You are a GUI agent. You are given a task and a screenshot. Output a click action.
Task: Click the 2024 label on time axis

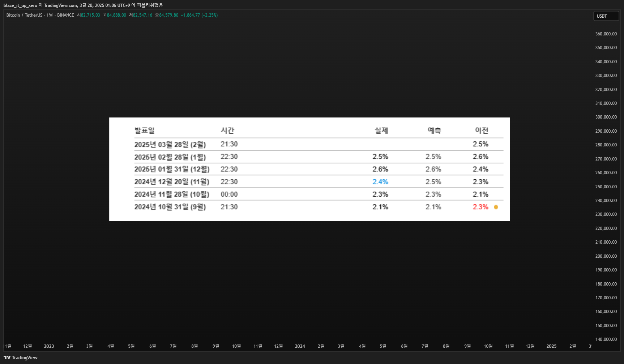point(300,346)
